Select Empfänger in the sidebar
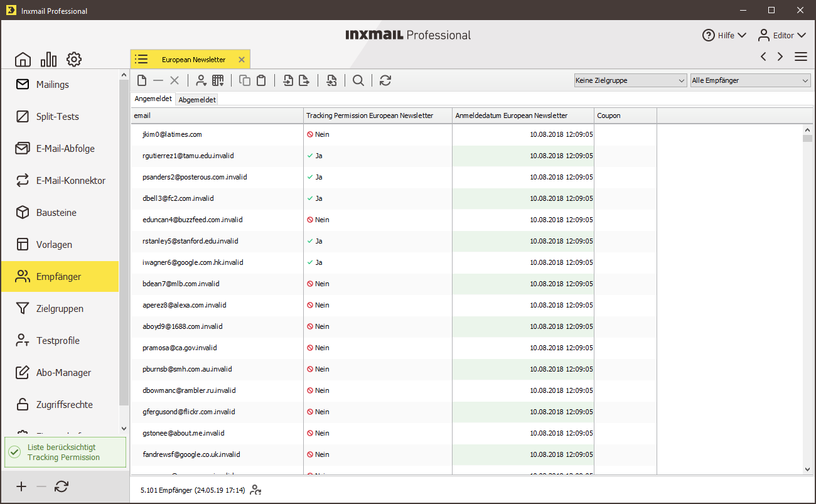816x504 pixels. (60, 277)
